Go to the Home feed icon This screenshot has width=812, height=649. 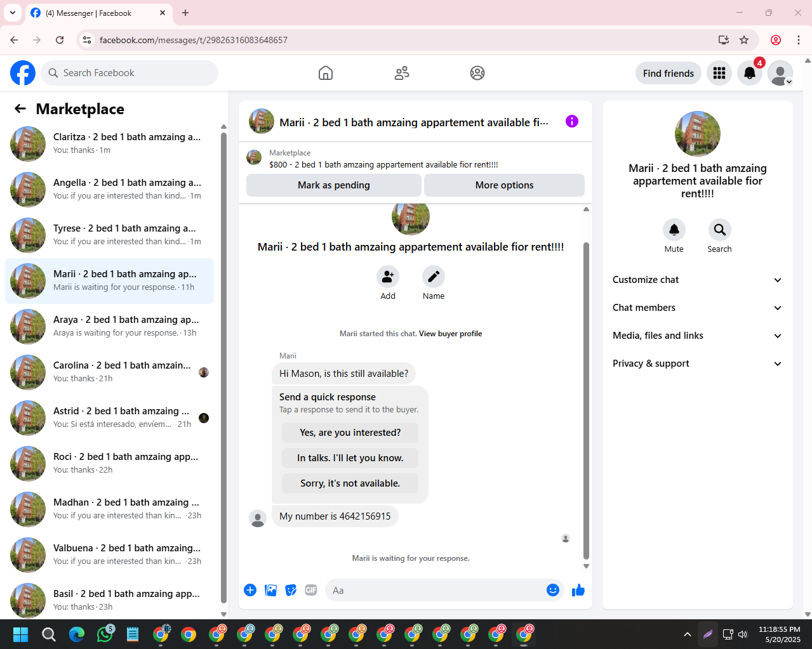[x=326, y=73]
